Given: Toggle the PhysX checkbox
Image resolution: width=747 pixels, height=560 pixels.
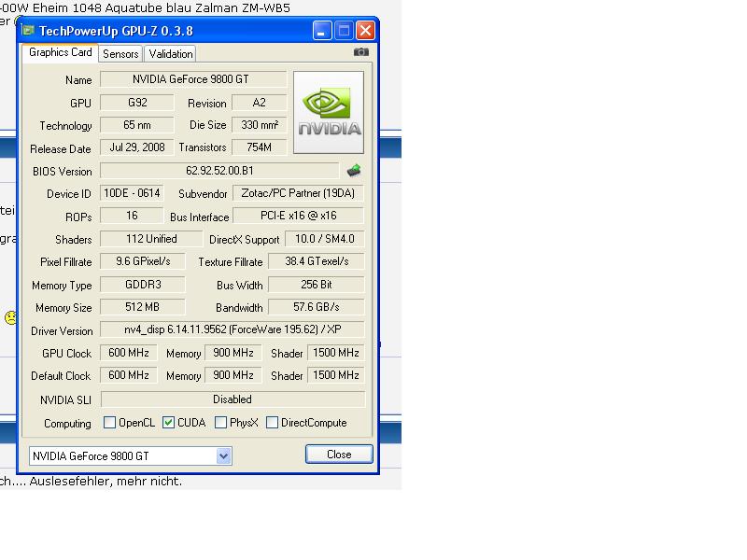Looking at the screenshot, I should pyautogui.click(x=220, y=423).
